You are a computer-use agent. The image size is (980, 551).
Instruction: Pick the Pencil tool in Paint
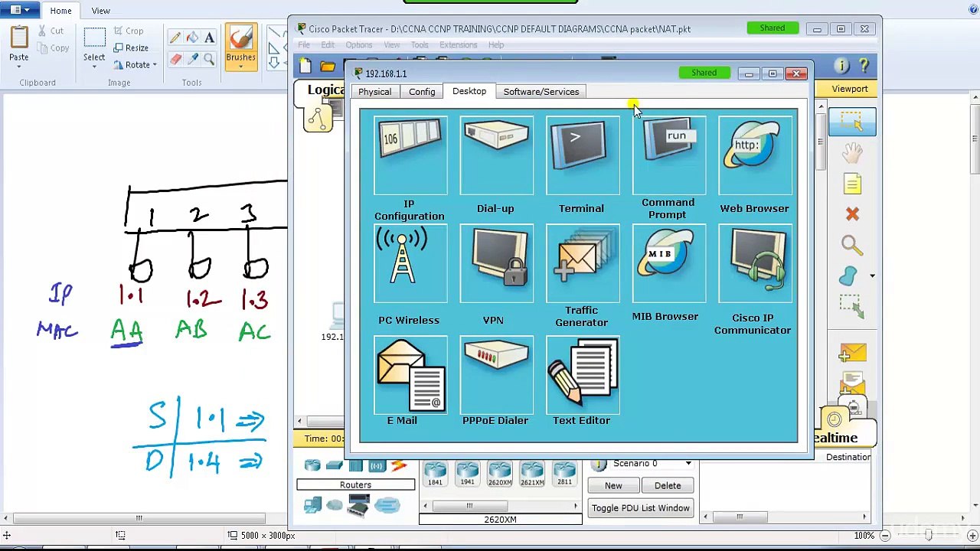click(x=175, y=37)
